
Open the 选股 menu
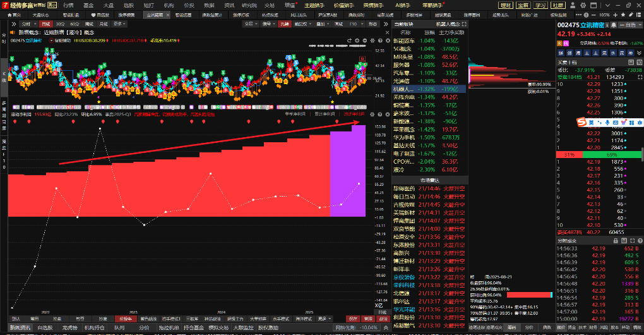(129, 5)
